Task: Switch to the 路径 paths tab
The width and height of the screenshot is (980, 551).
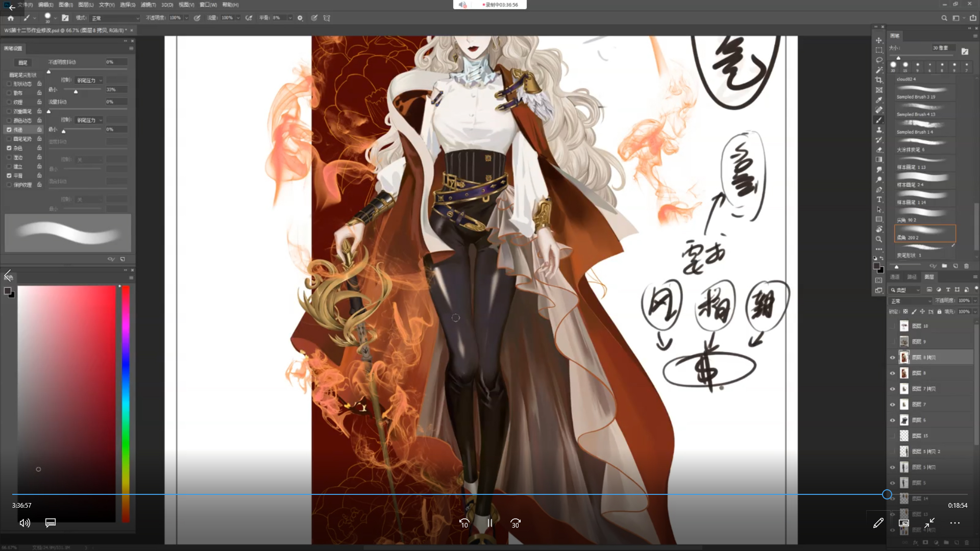Action: (x=912, y=277)
